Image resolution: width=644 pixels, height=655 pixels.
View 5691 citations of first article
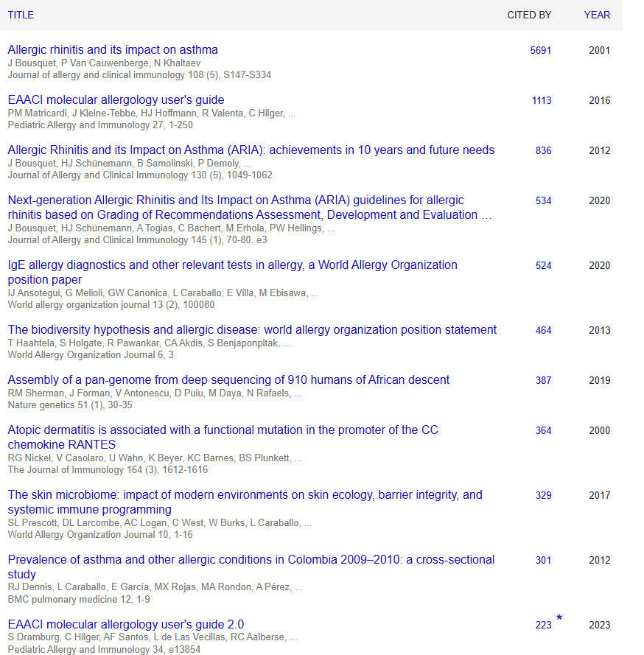pos(540,51)
